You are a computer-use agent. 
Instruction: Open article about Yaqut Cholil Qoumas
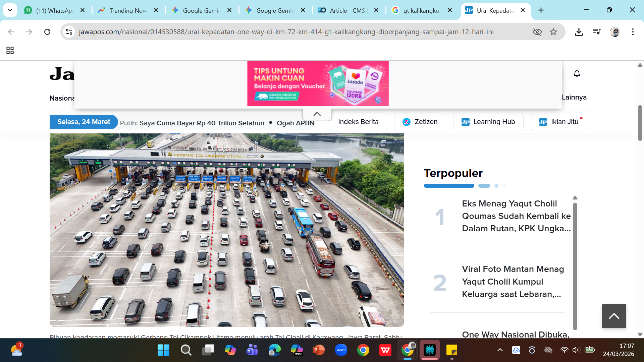(516, 216)
